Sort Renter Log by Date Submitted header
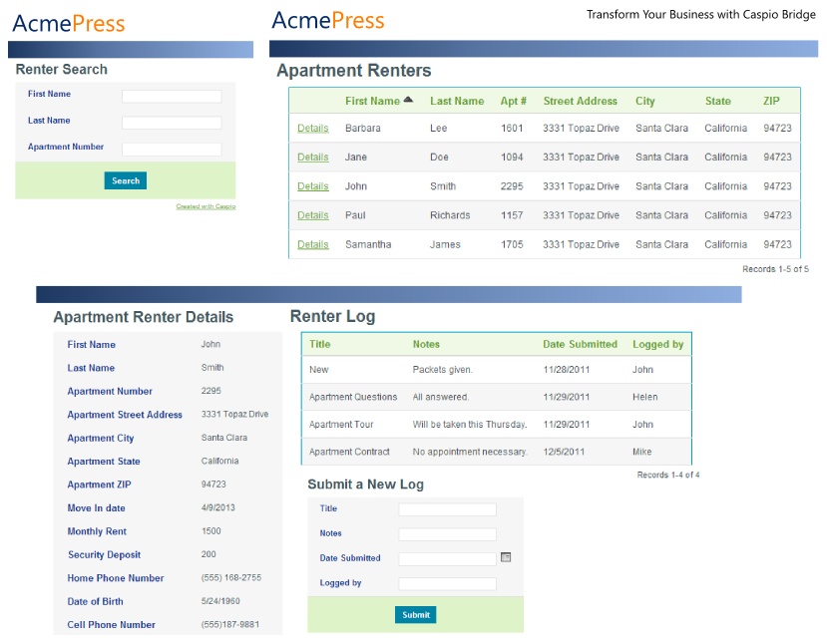The height and width of the screenshot is (644, 827). (580, 344)
